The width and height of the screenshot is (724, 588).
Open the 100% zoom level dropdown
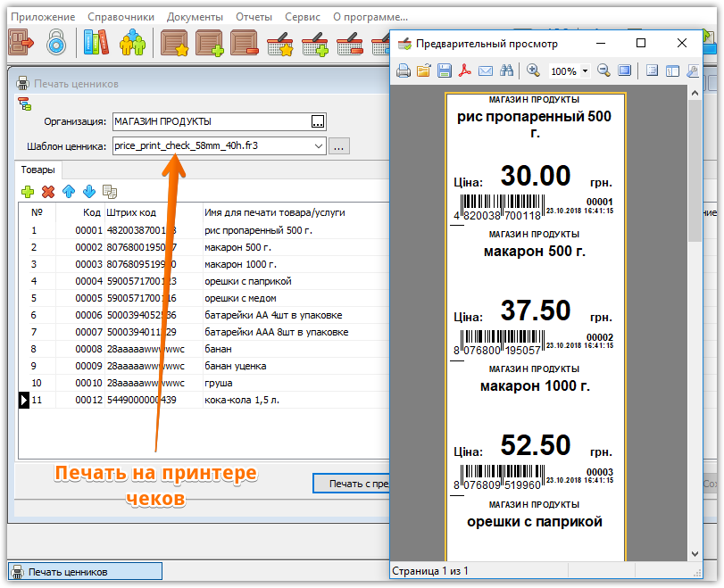pos(585,71)
